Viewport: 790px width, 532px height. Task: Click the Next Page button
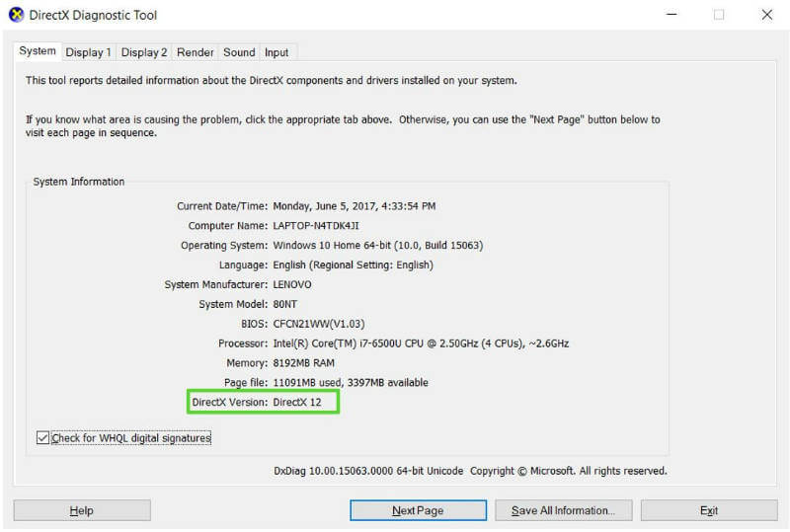(418, 510)
